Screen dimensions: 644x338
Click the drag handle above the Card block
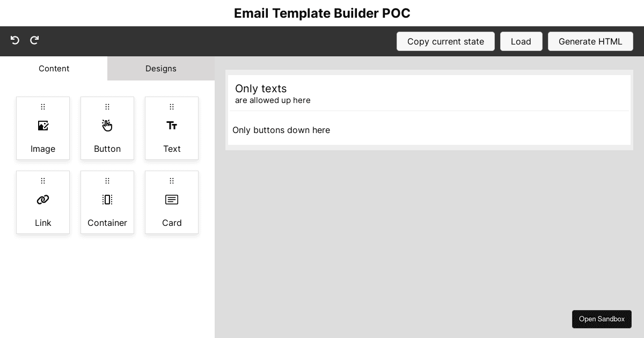click(172, 181)
